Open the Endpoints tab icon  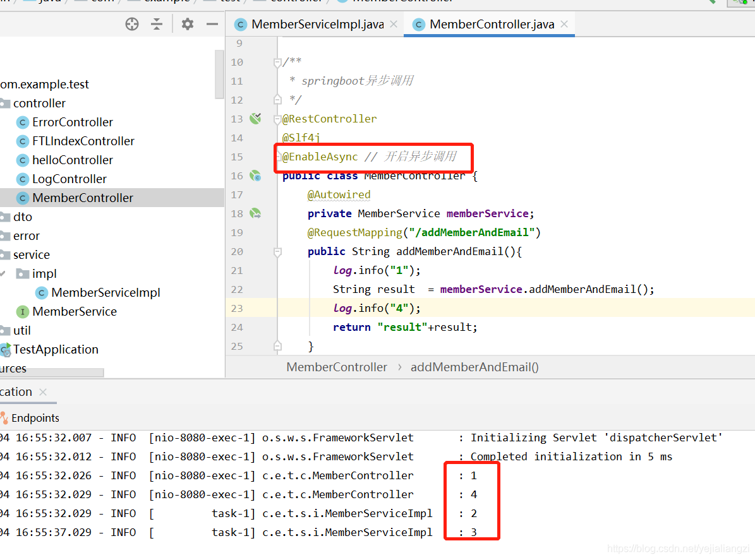pos(4,418)
